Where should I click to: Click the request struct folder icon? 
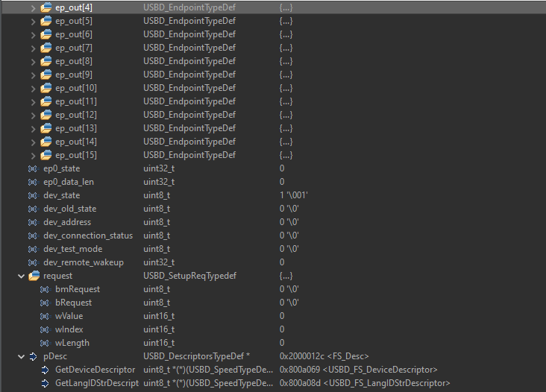pos(34,276)
